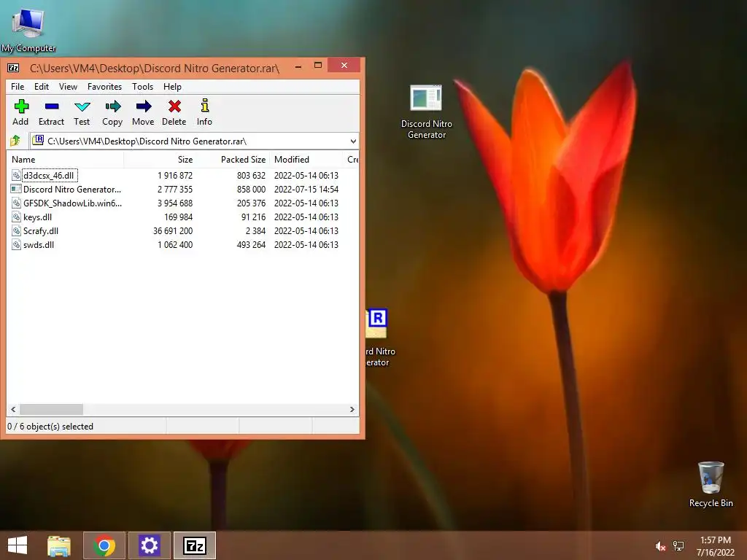
Task: Sort by the Name column header
Action: 65,160
